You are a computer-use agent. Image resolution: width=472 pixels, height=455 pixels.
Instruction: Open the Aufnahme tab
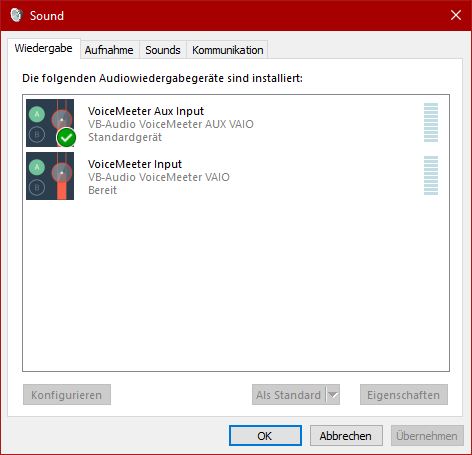pos(109,50)
